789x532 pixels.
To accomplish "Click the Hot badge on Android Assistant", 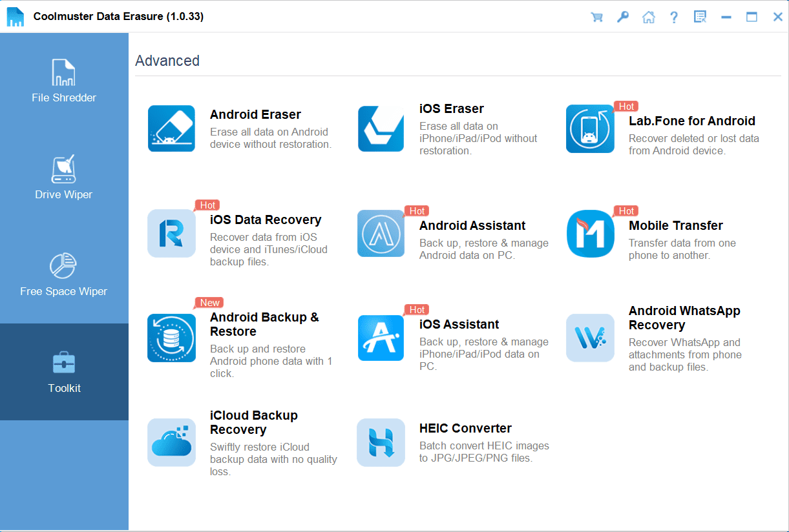I will coord(417,211).
